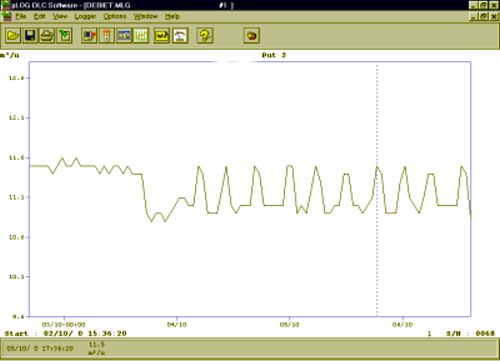Click the graph chart toolbar icon
Screen dimensions: 500x361
(x=141, y=35)
